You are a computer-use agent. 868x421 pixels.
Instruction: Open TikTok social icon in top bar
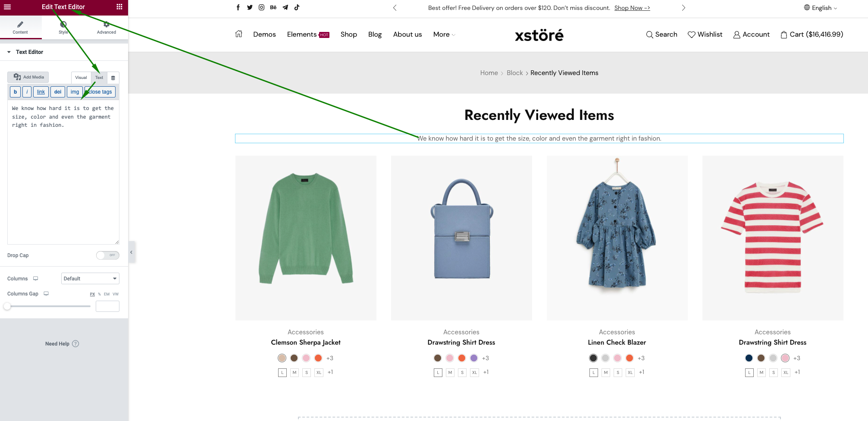(x=297, y=7)
